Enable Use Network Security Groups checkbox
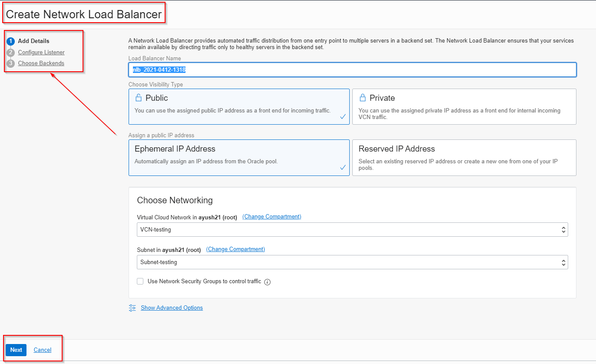The width and height of the screenshot is (596, 364). click(x=140, y=281)
